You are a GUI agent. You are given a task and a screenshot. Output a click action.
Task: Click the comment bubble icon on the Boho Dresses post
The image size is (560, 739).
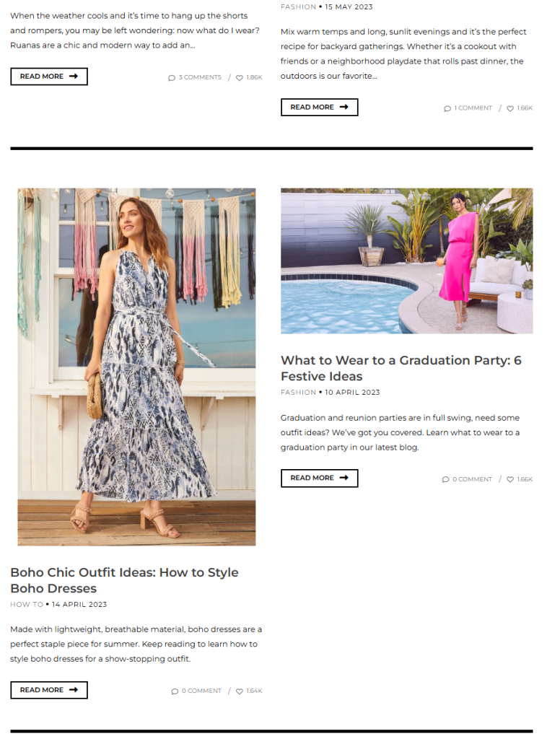pos(175,691)
